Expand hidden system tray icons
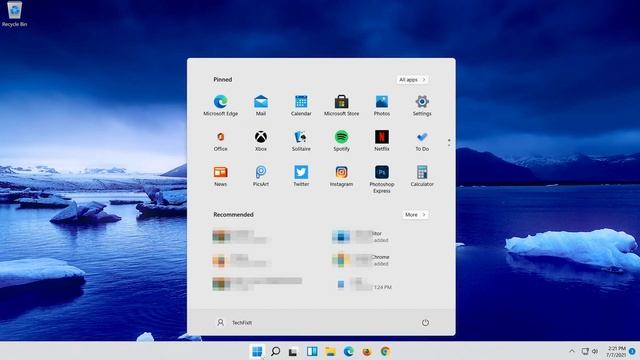 (572, 351)
